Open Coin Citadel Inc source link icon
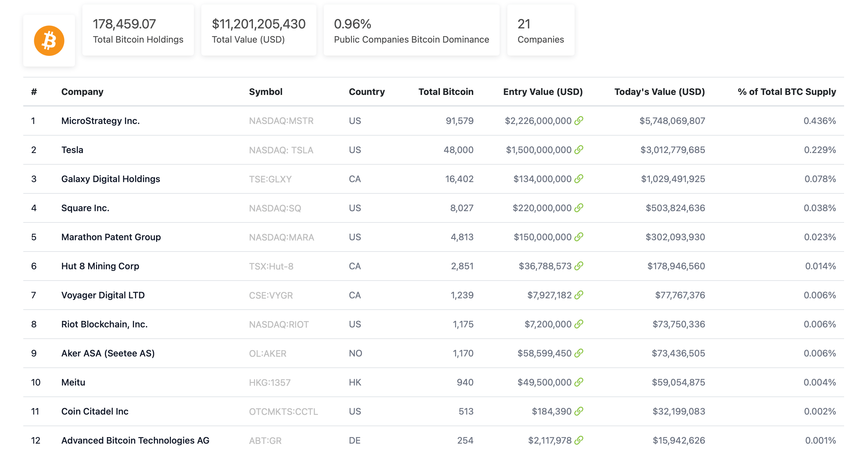The width and height of the screenshot is (868, 452). tap(578, 411)
